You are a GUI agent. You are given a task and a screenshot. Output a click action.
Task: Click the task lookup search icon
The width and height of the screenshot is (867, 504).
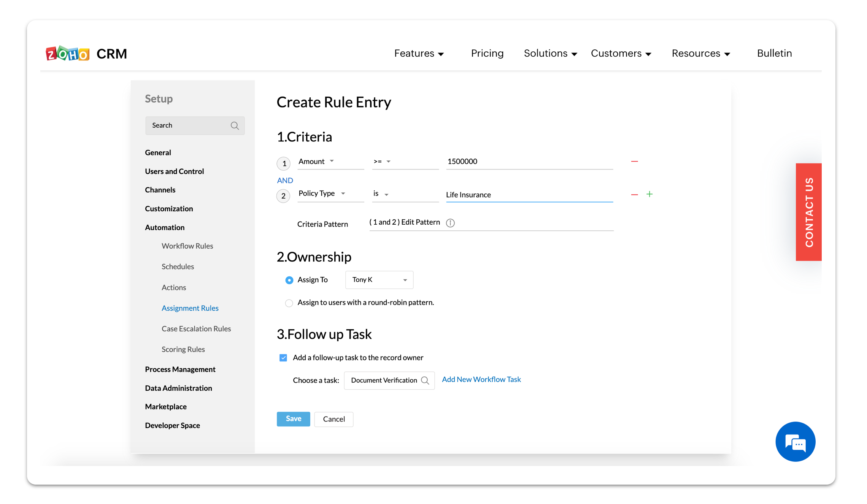point(425,380)
